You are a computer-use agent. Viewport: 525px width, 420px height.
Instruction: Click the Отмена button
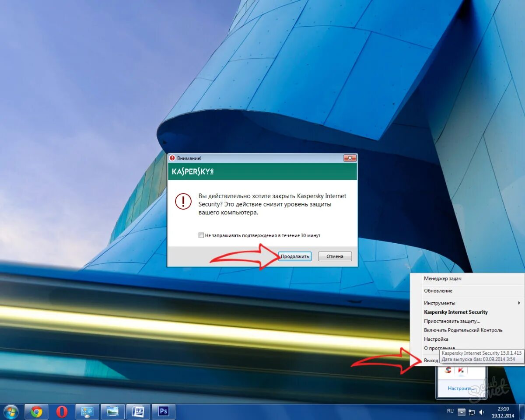click(x=335, y=256)
